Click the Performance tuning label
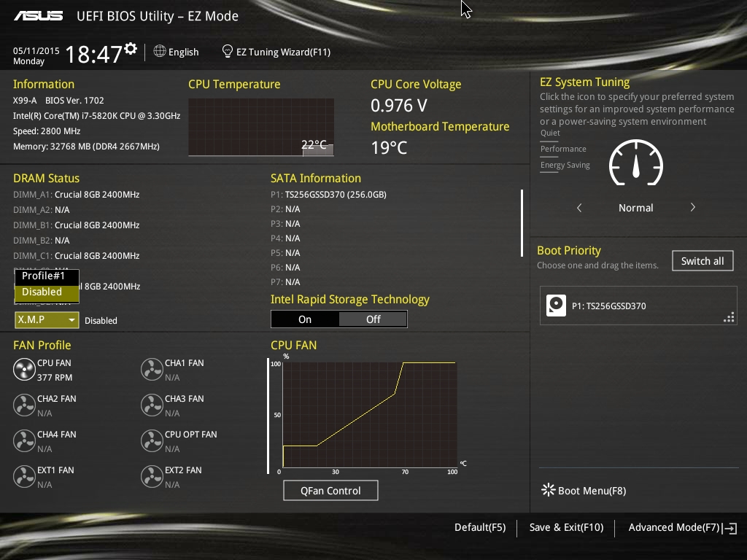The width and height of the screenshot is (747, 560). pyautogui.click(x=563, y=149)
